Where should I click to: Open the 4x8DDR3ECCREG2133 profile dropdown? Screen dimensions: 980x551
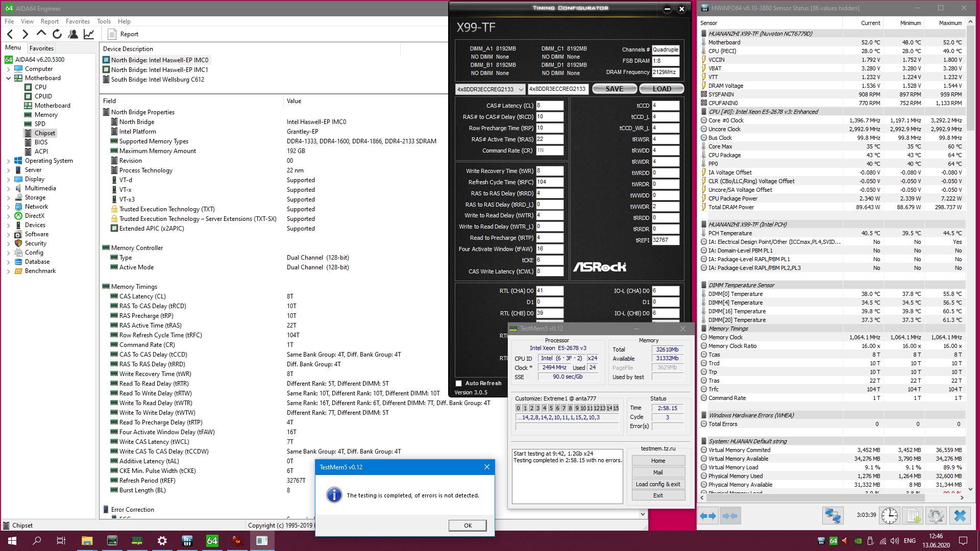(490, 89)
